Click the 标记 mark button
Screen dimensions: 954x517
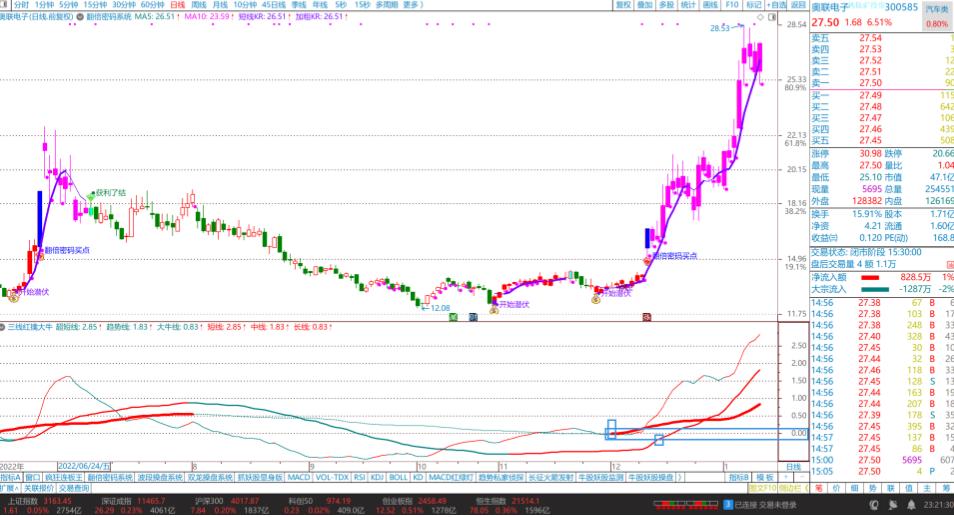tap(754, 5)
